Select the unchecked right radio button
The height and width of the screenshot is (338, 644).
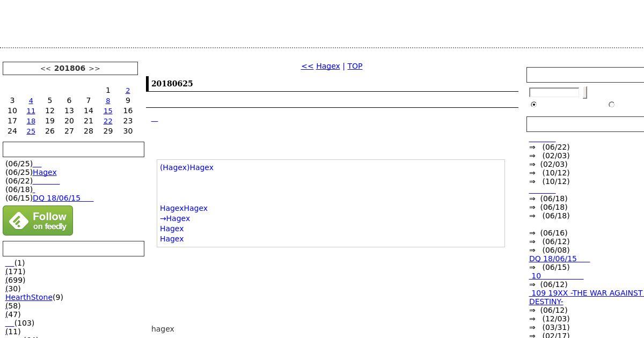[x=611, y=105]
